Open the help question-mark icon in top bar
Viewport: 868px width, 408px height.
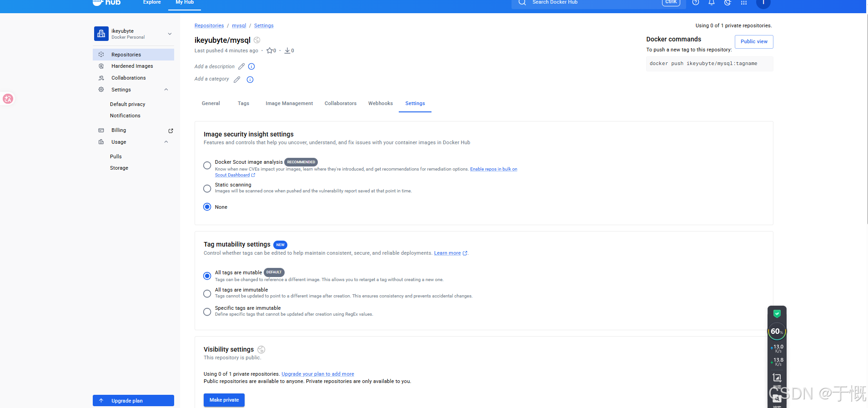tap(695, 2)
